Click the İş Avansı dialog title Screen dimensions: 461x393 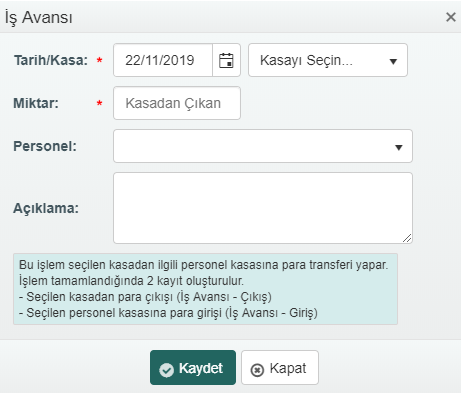(x=39, y=17)
